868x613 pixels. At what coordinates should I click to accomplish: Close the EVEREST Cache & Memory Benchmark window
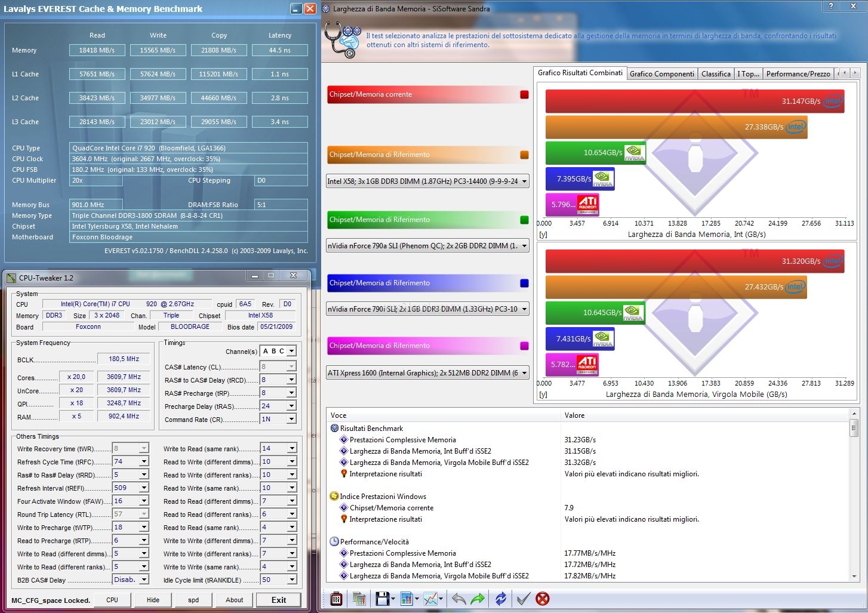(x=310, y=8)
